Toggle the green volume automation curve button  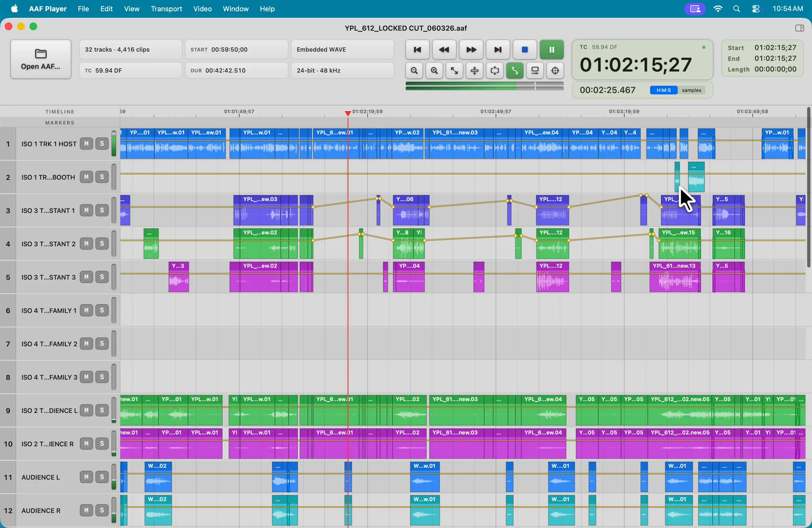[515, 71]
